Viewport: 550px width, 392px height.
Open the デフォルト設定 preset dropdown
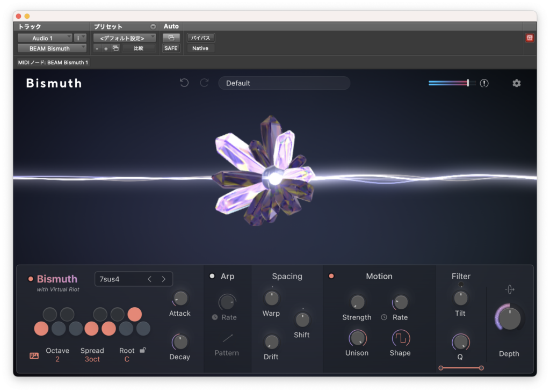point(125,38)
